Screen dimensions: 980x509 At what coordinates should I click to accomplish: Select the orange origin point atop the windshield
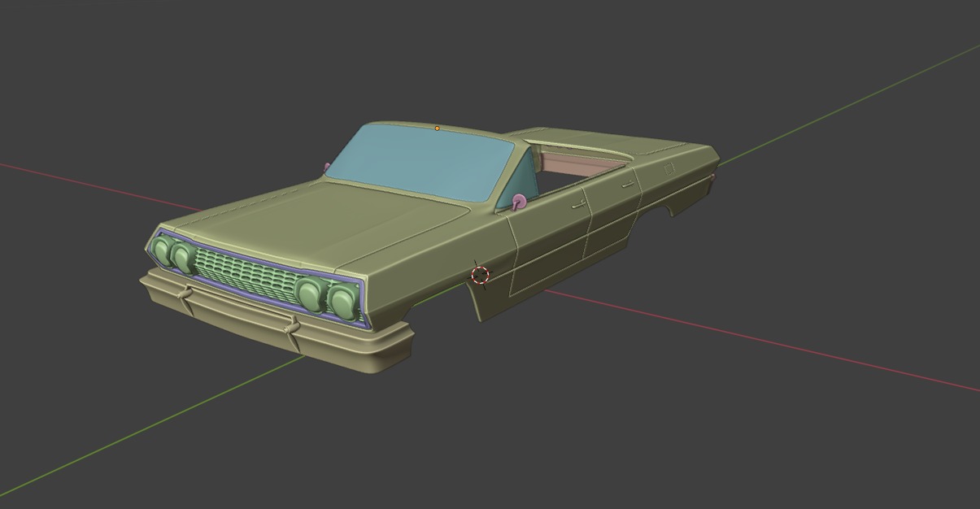[x=438, y=128]
